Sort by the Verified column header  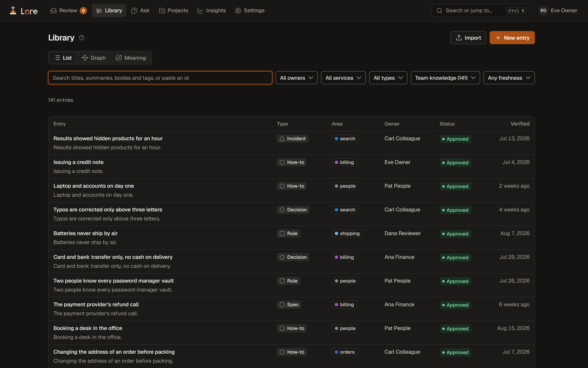[x=520, y=124]
